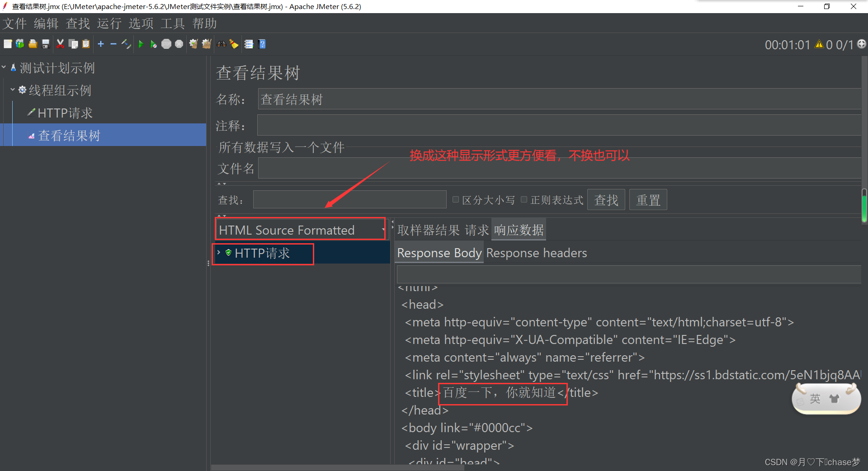Image resolution: width=868 pixels, height=471 pixels.
Task: Enable the 区分大小写 checkbox
Action: click(456, 199)
